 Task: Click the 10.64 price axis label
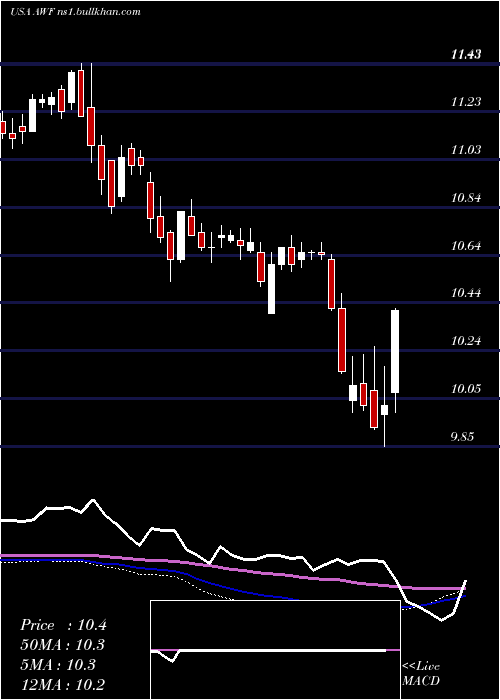click(x=466, y=245)
